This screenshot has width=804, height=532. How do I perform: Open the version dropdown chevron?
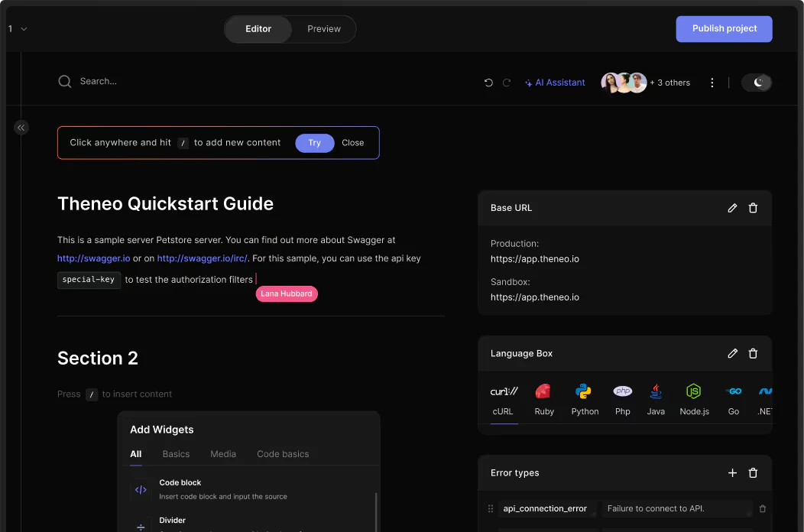tap(24, 29)
